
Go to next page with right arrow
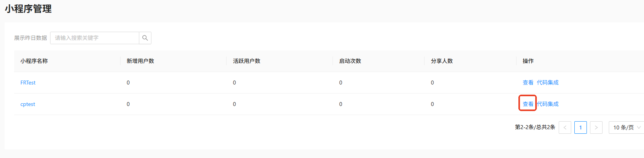tap(596, 127)
